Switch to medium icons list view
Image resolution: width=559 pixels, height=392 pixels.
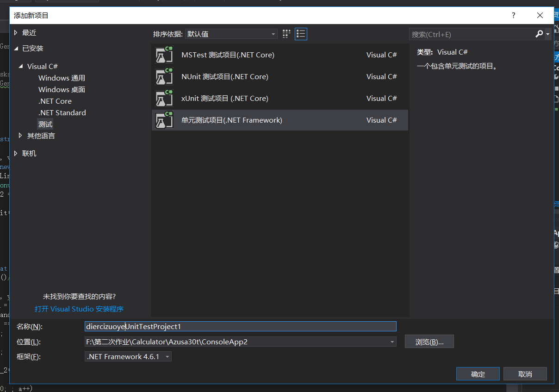click(301, 34)
